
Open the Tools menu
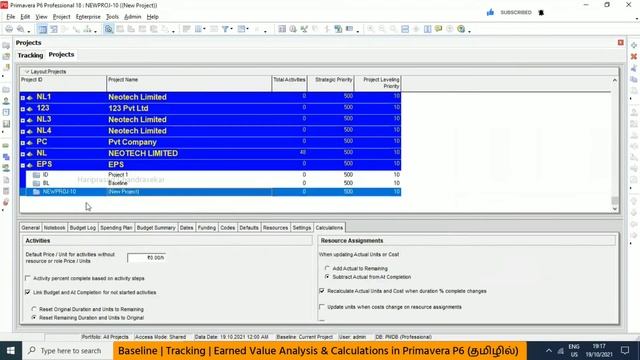click(112, 17)
